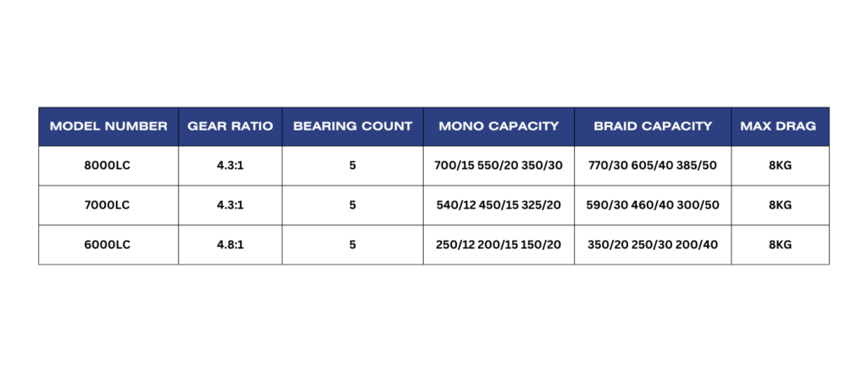Select the 6000LC model cell
This screenshot has width=868, height=372.
pos(108,245)
